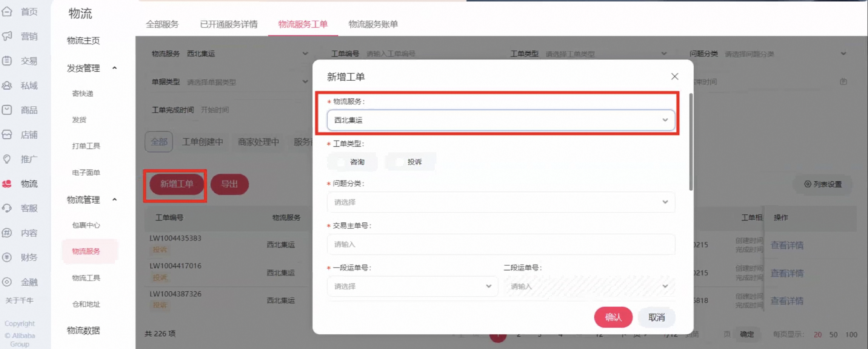Click the 新增工单 button

click(x=177, y=184)
